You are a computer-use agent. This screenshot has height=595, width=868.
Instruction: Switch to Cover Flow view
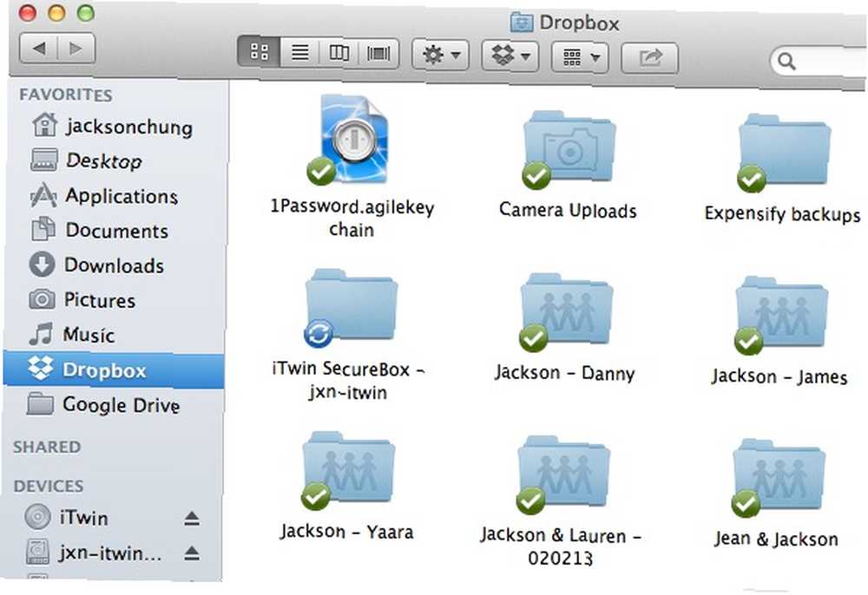[x=378, y=54]
